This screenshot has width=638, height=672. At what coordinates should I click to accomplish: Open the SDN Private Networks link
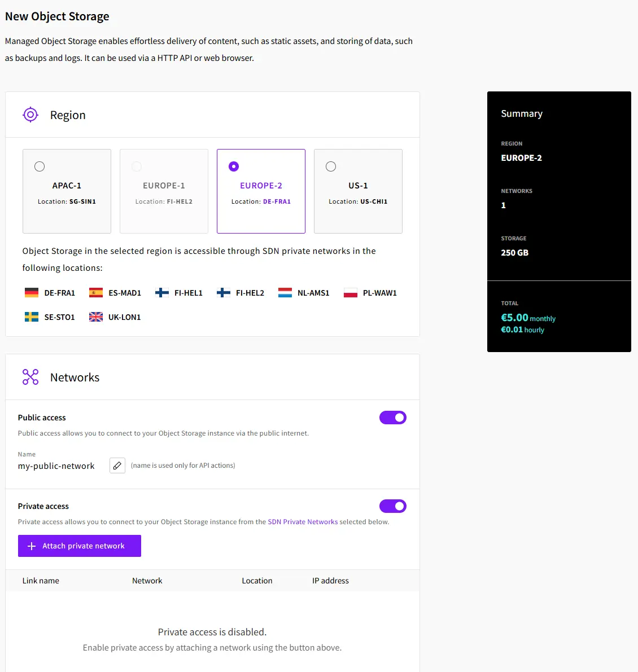pyautogui.click(x=303, y=521)
